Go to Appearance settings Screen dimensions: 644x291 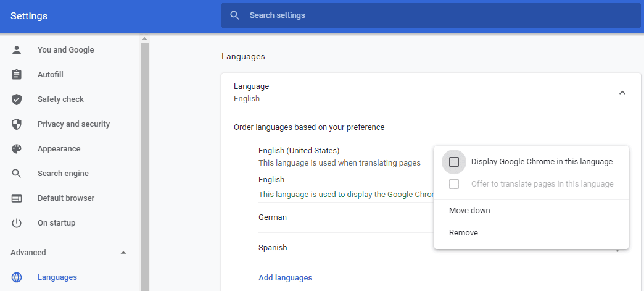pos(59,148)
